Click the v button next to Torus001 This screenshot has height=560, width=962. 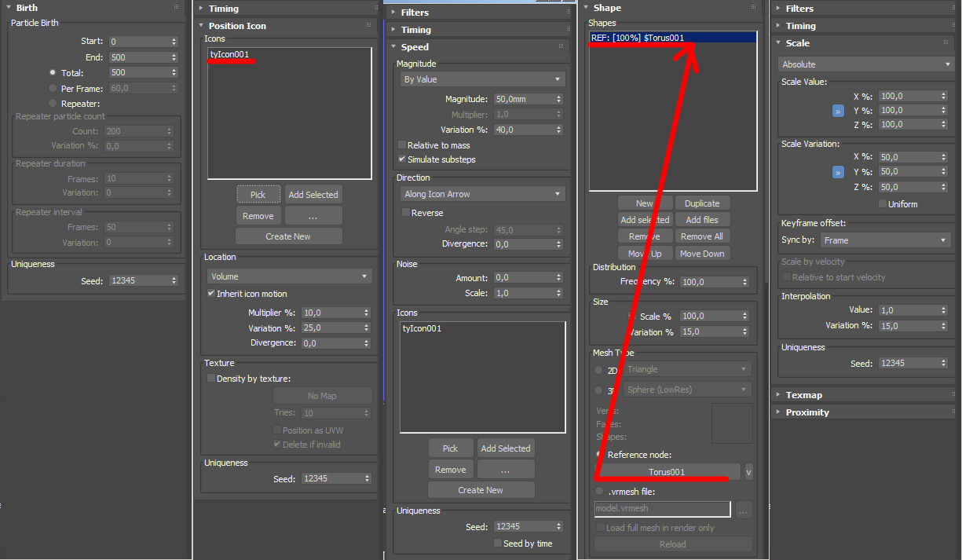[748, 472]
